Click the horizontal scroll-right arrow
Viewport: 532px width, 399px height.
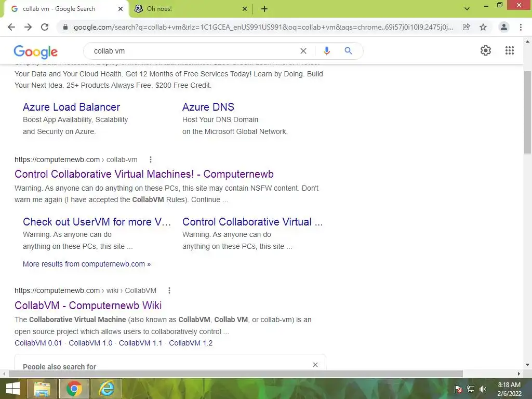[x=519, y=374]
